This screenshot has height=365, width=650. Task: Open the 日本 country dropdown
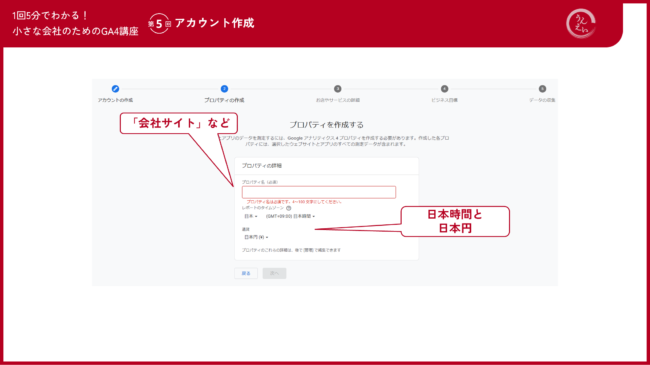251,217
